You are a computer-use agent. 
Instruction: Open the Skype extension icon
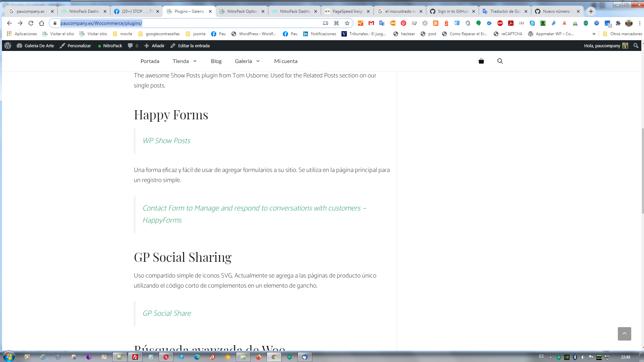[532, 23]
